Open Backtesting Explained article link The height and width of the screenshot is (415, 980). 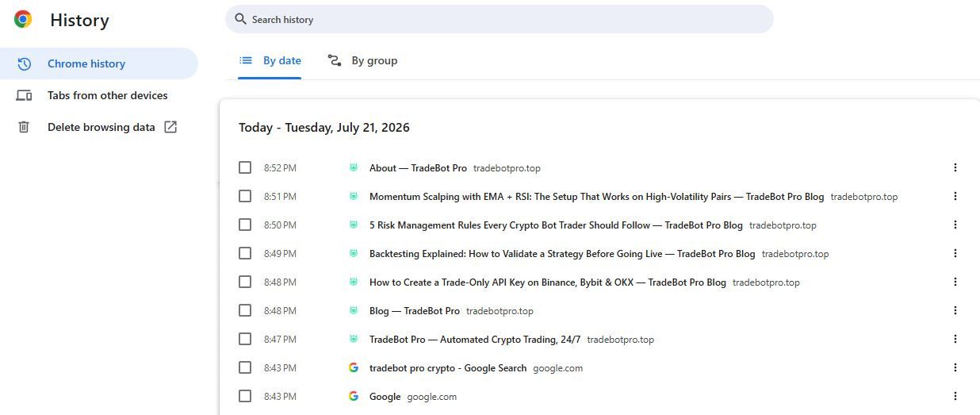(x=562, y=253)
